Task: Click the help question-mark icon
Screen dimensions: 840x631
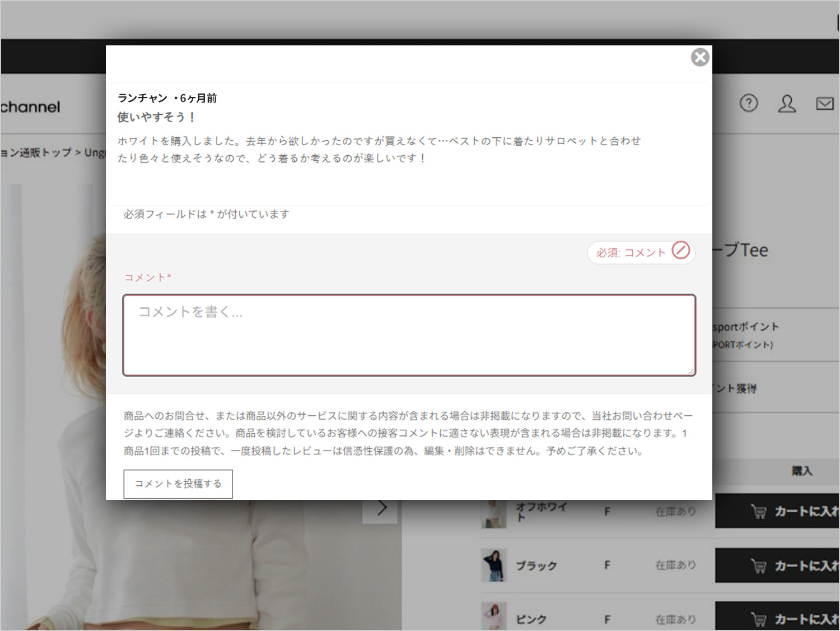Action: point(749,103)
